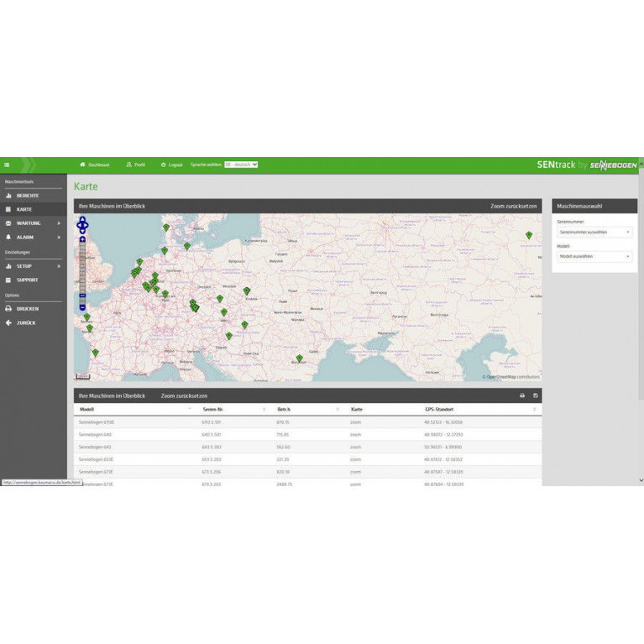The image size is (644, 644).
Task: Pan the map right with the arrow control
Action: coord(86,225)
